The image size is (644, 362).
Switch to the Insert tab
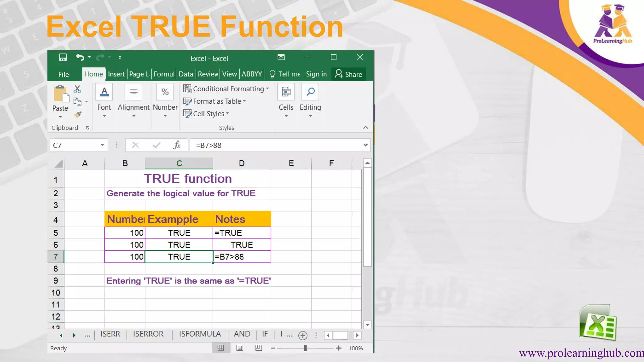pyautogui.click(x=116, y=74)
